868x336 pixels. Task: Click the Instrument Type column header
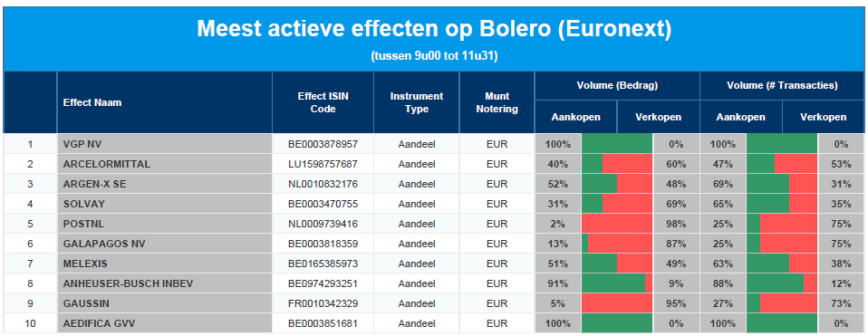(x=416, y=102)
